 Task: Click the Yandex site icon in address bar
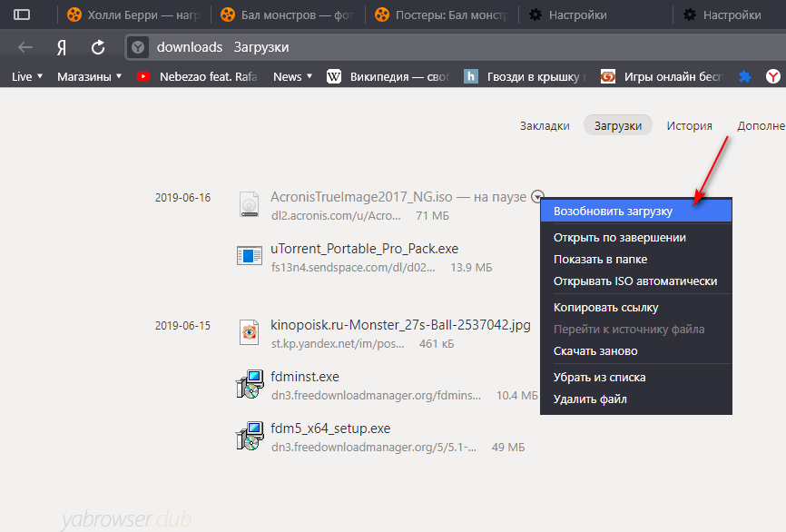(x=138, y=47)
